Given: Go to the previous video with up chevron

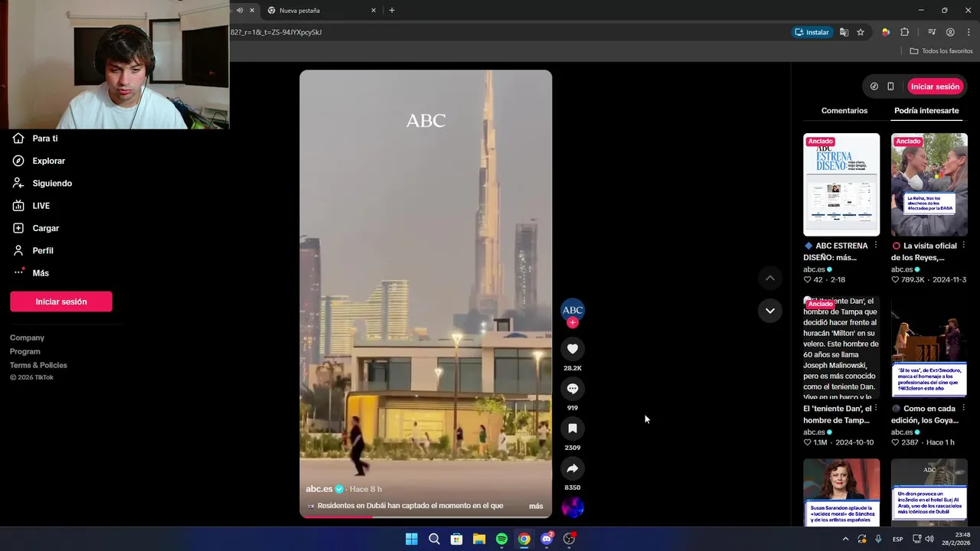Looking at the screenshot, I should (x=770, y=278).
